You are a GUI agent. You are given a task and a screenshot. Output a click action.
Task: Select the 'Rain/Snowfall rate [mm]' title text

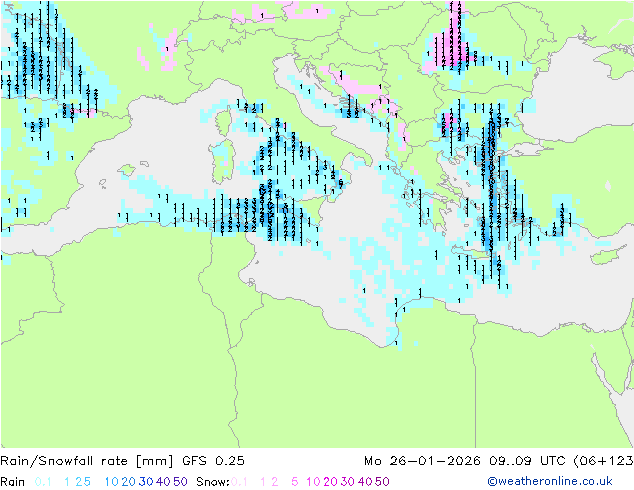tap(87, 461)
